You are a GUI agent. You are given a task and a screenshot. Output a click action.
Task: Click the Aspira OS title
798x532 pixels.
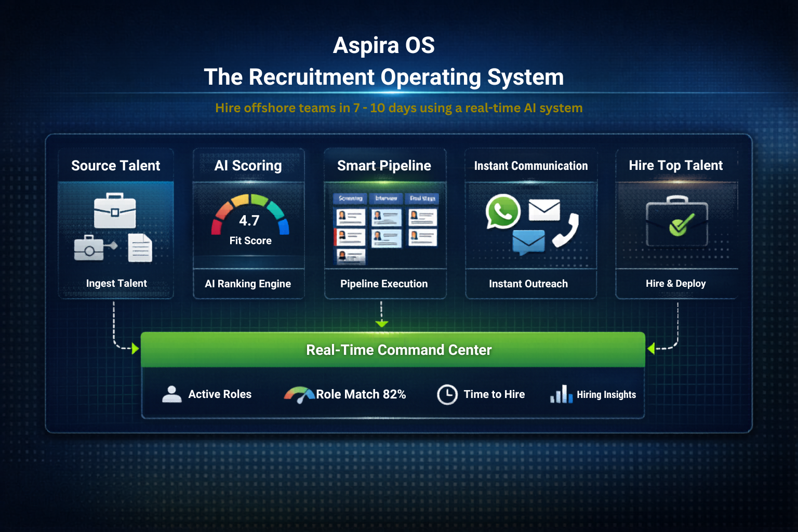point(384,45)
